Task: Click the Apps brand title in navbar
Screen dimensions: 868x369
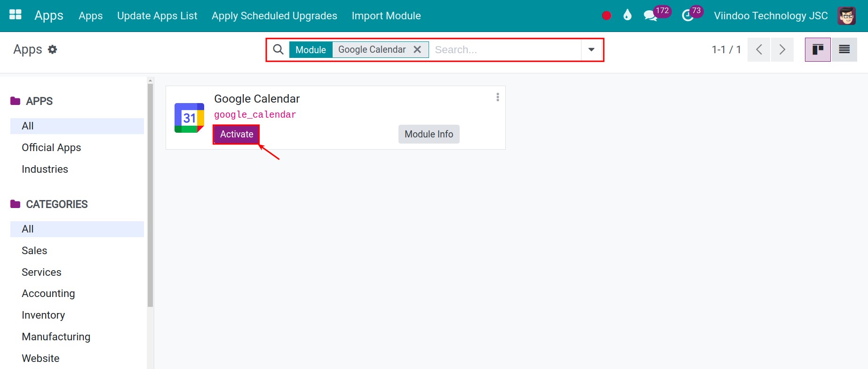Action: pos(49,16)
